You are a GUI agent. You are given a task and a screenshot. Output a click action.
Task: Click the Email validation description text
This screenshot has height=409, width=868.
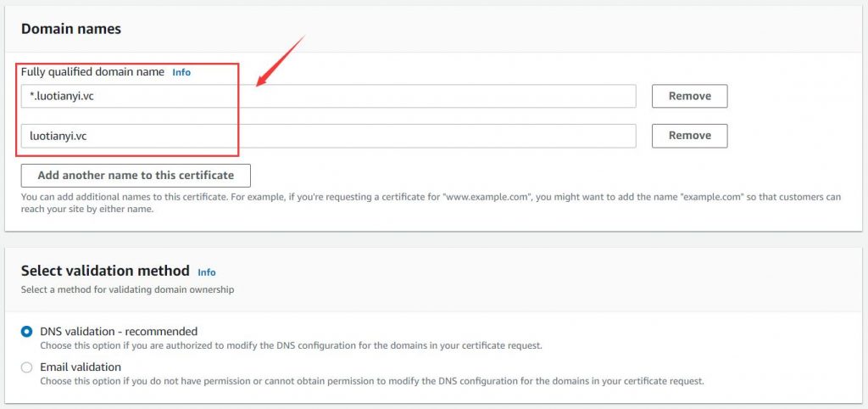[x=372, y=381]
